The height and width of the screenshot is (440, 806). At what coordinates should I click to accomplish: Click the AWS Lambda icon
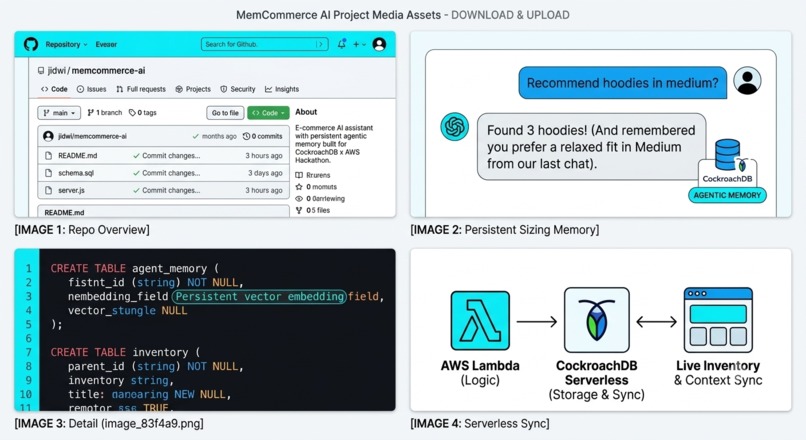pos(480,321)
